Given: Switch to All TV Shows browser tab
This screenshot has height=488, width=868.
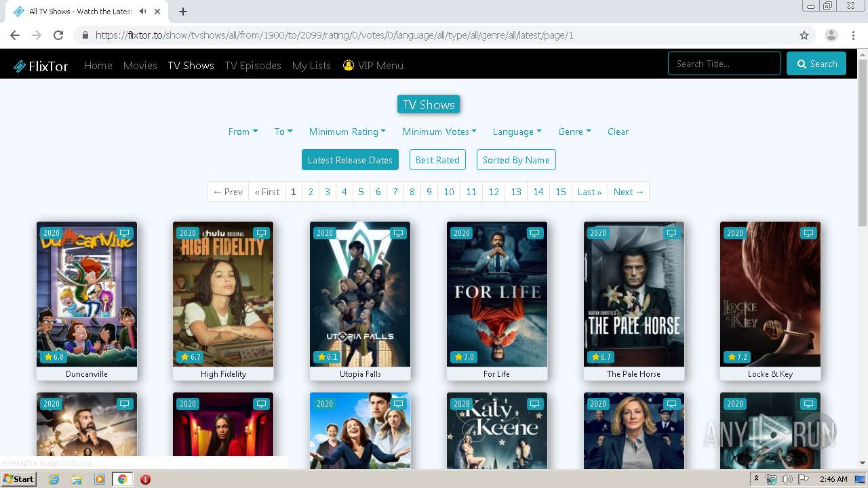Looking at the screenshot, I should tap(87, 12).
